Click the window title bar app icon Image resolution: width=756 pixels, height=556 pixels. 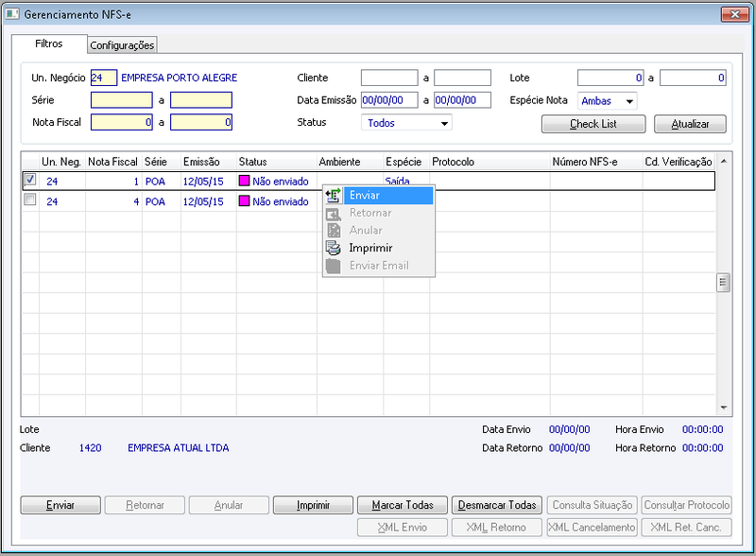pyautogui.click(x=12, y=14)
